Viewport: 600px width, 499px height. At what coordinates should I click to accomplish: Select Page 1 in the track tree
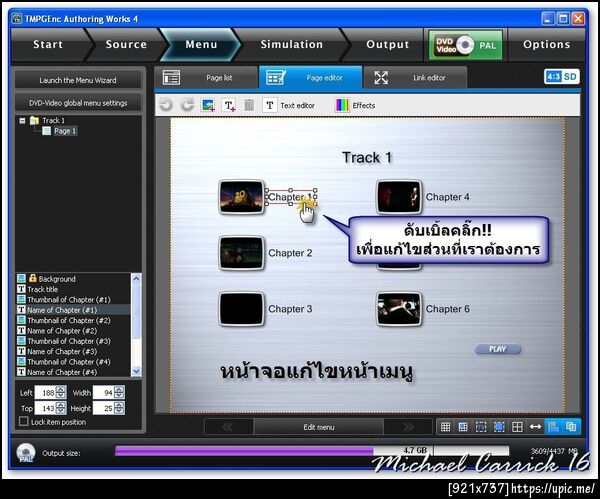[65, 131]
